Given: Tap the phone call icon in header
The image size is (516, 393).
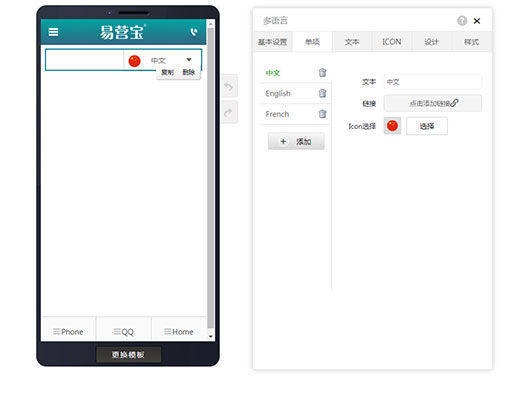Looking at the screenshot, I should [194, 32].
